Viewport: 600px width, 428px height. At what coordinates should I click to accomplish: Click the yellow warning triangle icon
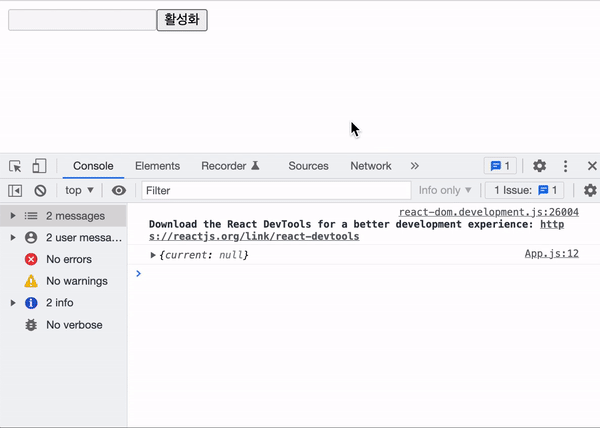[31, 281]
